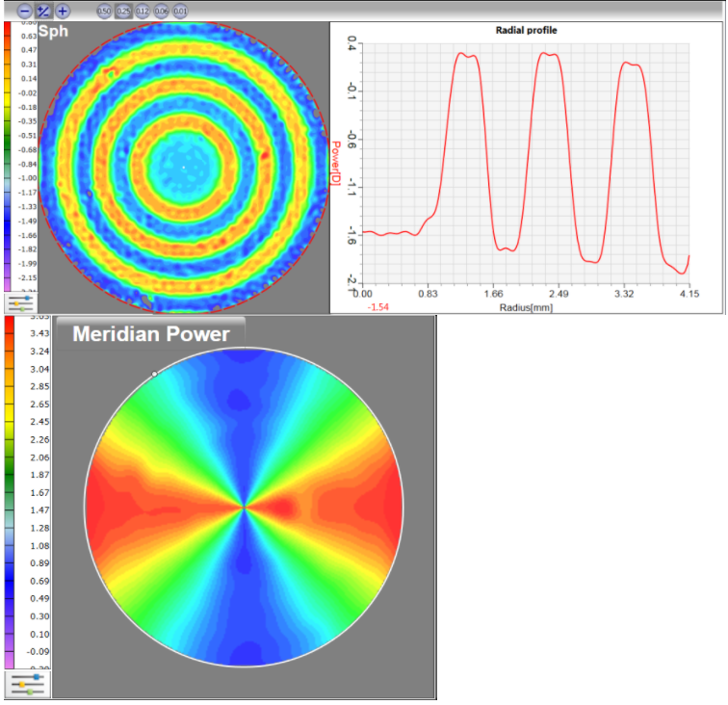
Task: Toggle the plus/minus sign mode button
Action: pyautogui.click(x=43, y=12)
